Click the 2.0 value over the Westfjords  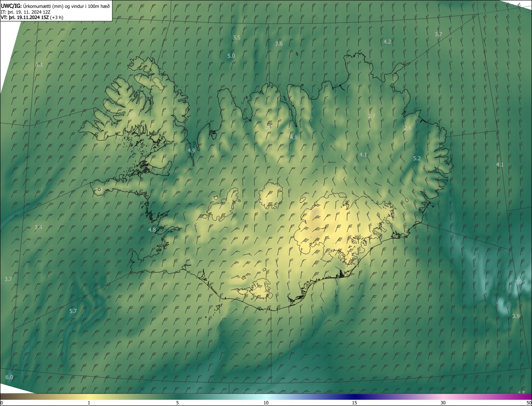click(132, 115)
